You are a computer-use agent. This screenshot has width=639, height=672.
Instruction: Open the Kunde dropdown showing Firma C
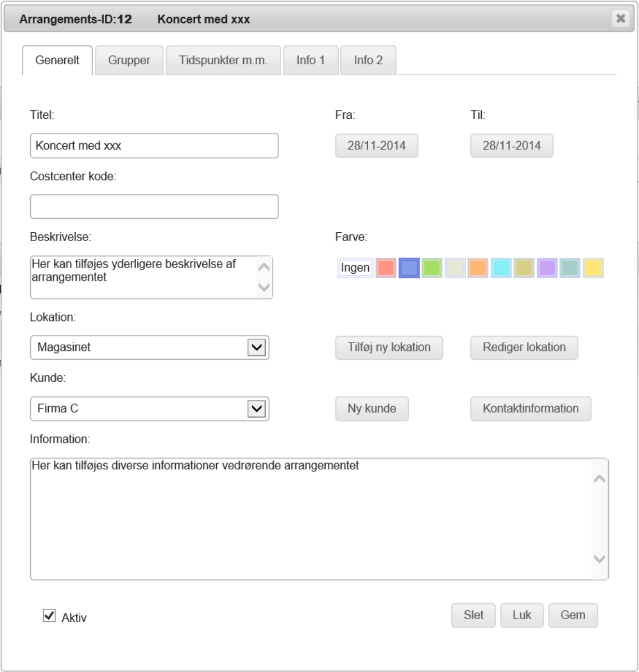click(257, 409)
